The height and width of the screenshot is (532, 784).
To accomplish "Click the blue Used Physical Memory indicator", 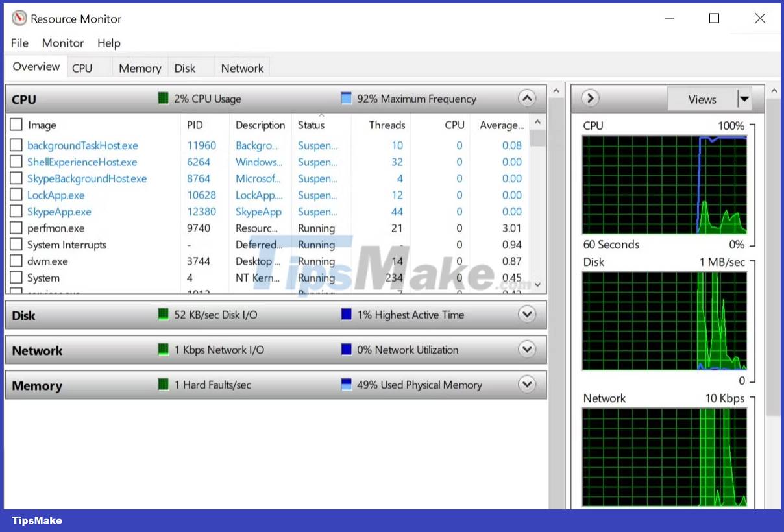I will (346, 385).
